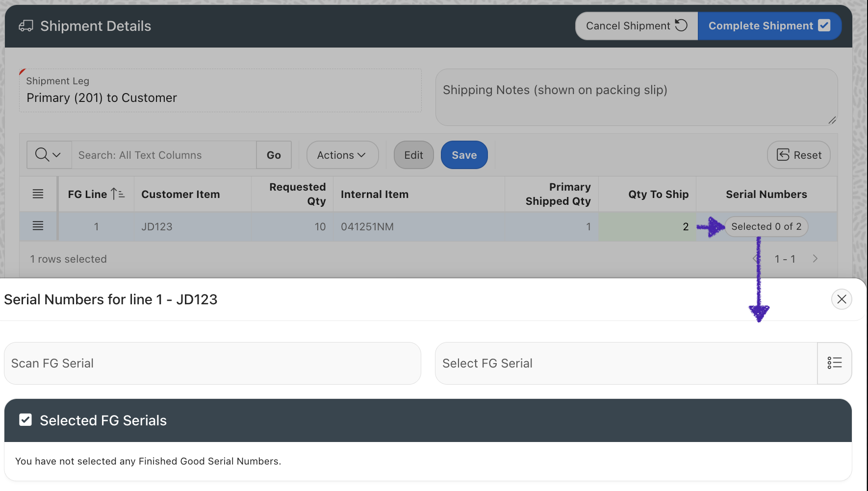Save the shipment grid changes
This screenshot has width=868, height=491.
[464, 155]
